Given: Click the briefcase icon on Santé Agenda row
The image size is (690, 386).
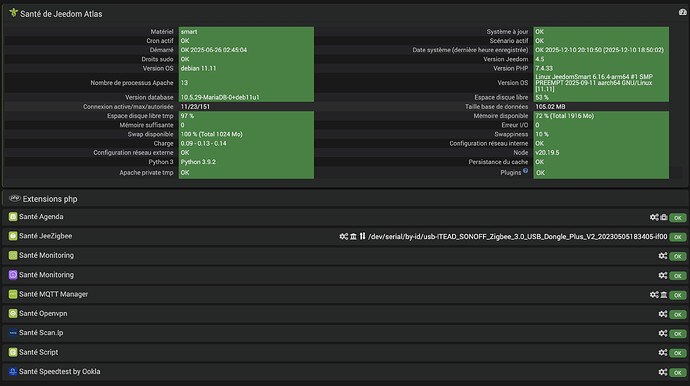Looking at the screenshot, I should click(x=664, y=217).
